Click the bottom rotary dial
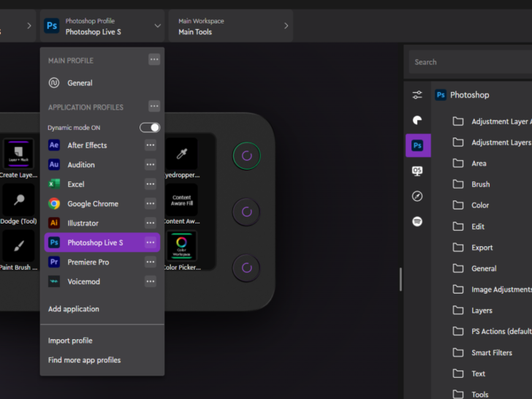The height and width of the screenshot is (399, 532). 247,267
